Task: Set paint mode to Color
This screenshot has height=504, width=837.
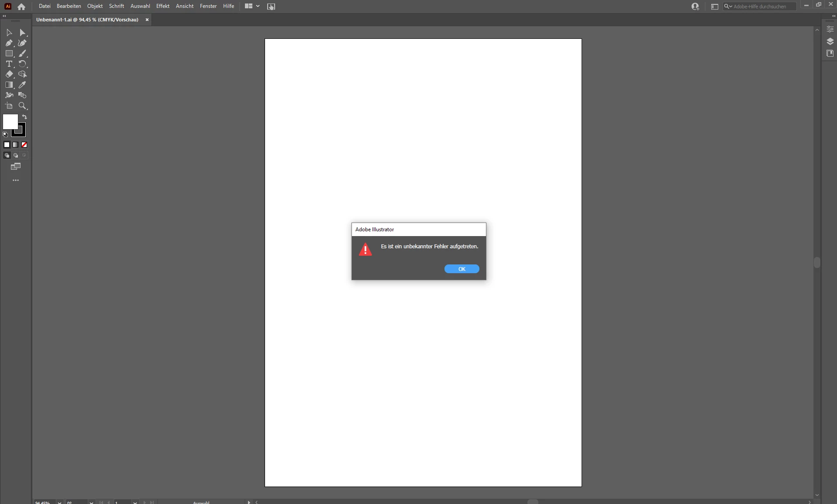Action: coord(7,145)
